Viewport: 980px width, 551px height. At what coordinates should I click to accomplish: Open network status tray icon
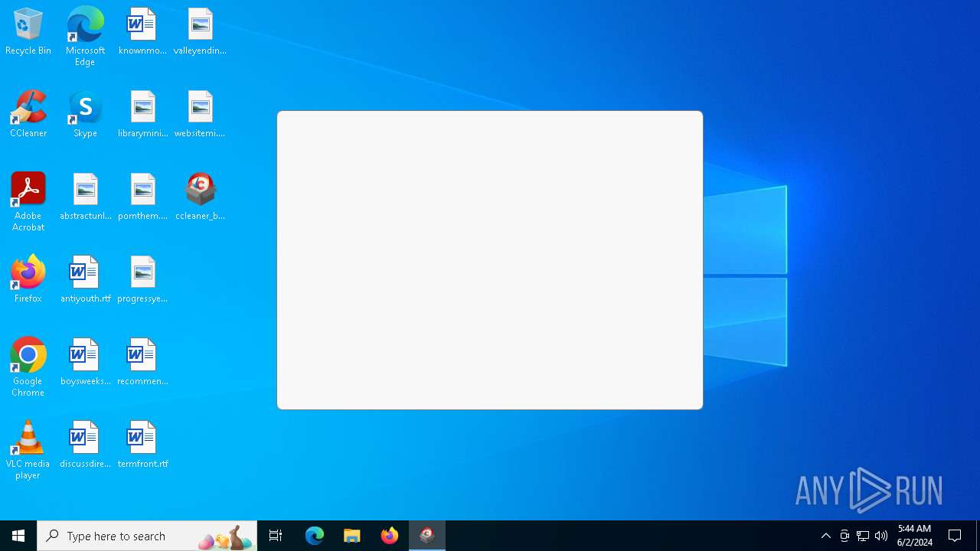863,536
